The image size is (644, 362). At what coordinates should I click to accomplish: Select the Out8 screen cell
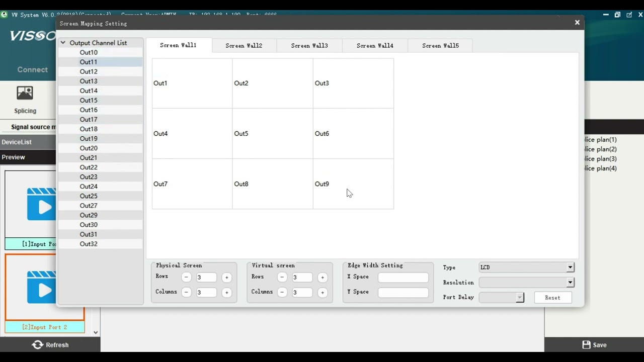tap(273, 184)
